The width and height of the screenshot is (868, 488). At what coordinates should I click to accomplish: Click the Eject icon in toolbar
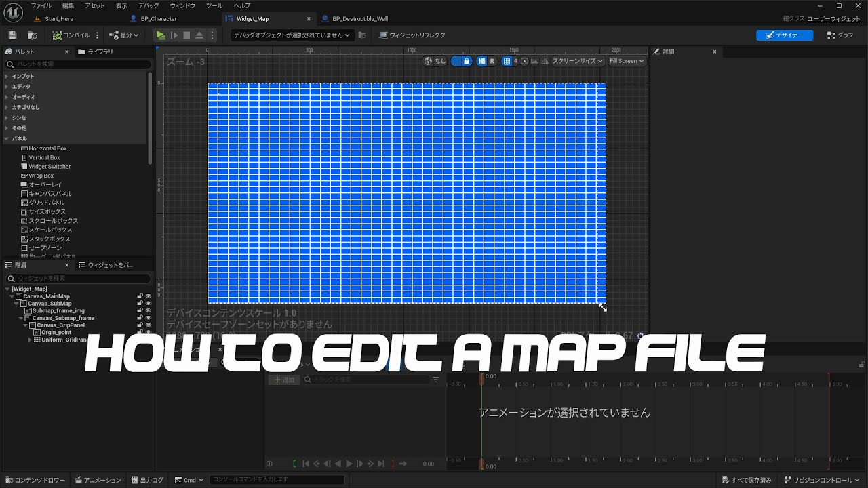[199, 35]
